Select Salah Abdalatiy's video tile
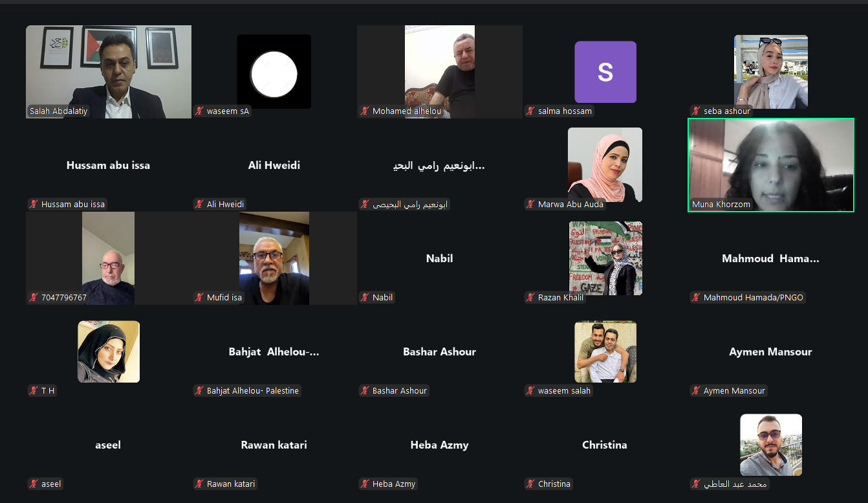 tap(109, 72)
